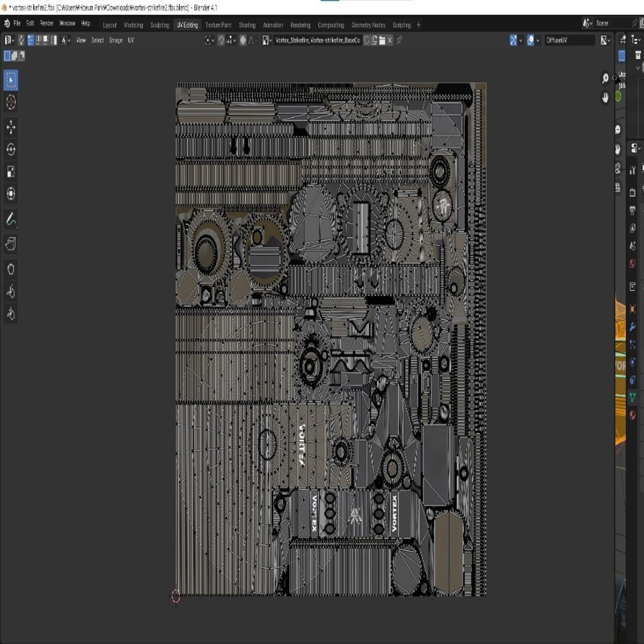Open the display channels dropdown
The width and height of the screenshot is (644, 644).
(x=605, y=41)
